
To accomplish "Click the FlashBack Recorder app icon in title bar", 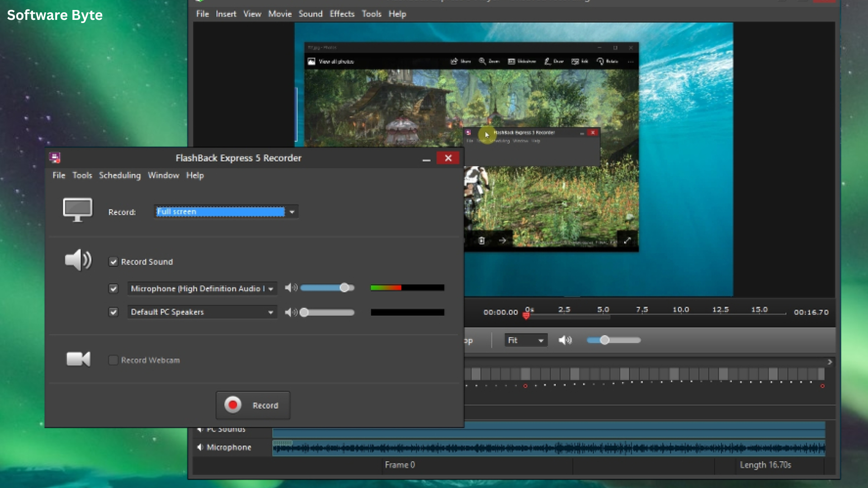I will pyautogui.click(x=55, y=158).
